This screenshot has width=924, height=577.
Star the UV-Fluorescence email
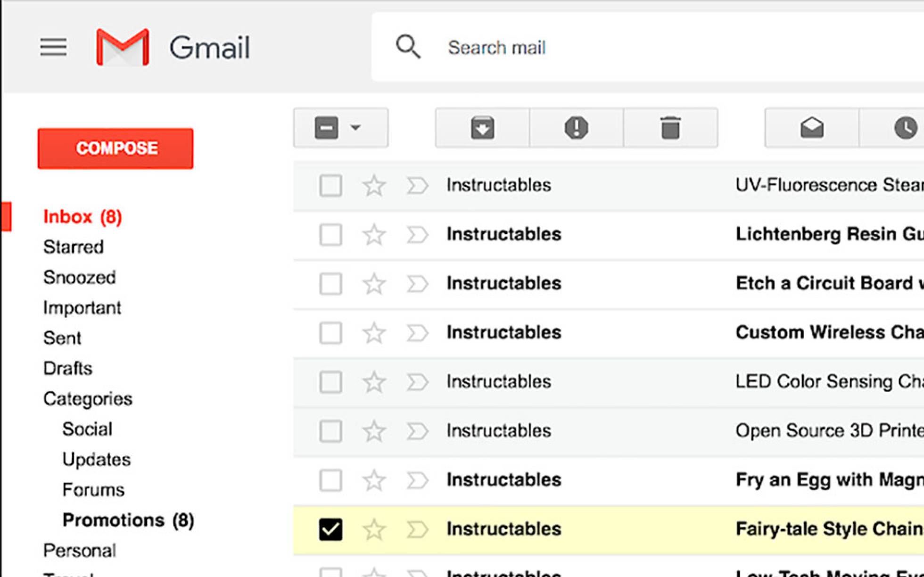(x=374, y=185)
